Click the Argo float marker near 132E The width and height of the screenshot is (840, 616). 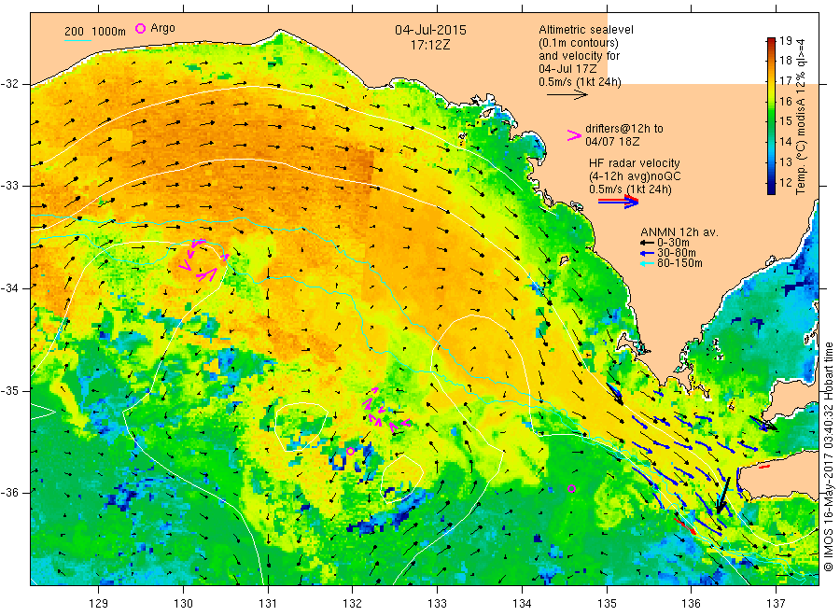click(350, 451)
